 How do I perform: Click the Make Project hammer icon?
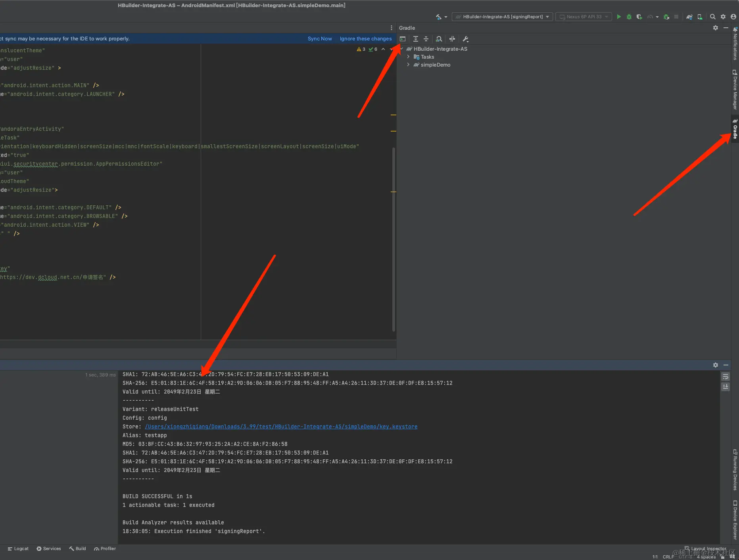[x=438, y=17]
